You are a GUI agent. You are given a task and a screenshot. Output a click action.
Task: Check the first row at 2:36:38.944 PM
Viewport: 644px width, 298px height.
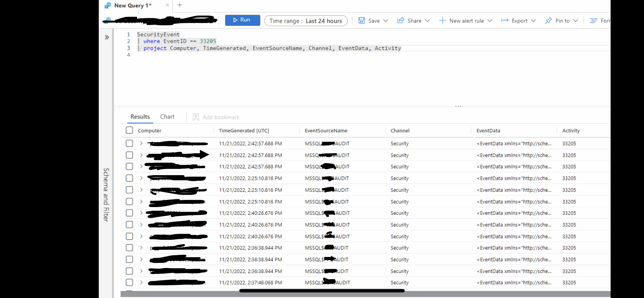pyautogui.click(x=129, y=248)
